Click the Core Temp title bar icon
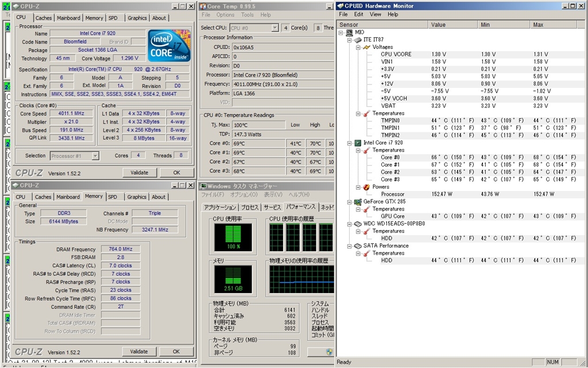Image resolution: width=588 pixels, height=368 pixels. pyautogui.click(x=203, y=6)
